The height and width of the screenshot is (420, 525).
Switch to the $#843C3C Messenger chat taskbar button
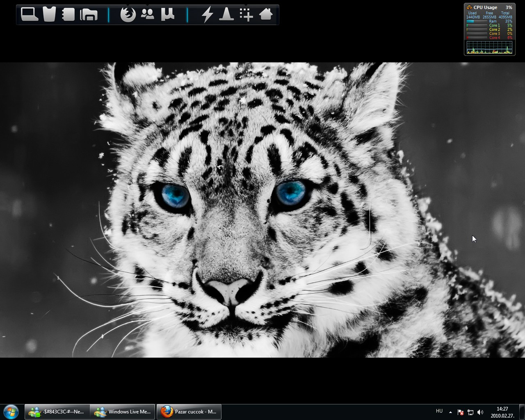(57, 412)
